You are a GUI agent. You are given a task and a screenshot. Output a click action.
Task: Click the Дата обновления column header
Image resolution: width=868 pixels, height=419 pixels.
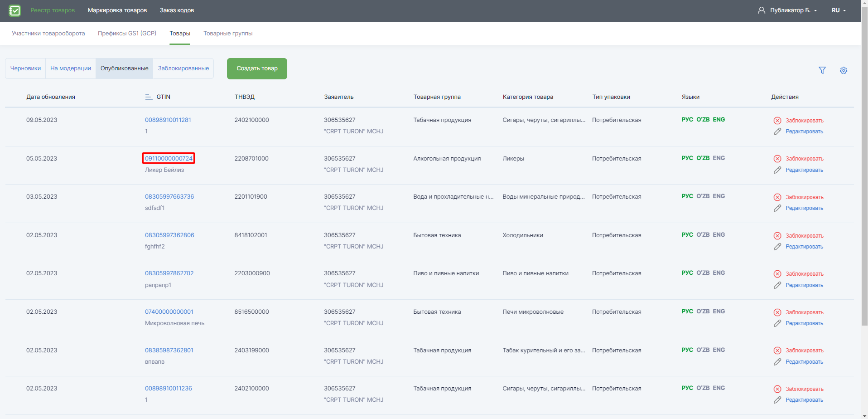coord(51,97)
